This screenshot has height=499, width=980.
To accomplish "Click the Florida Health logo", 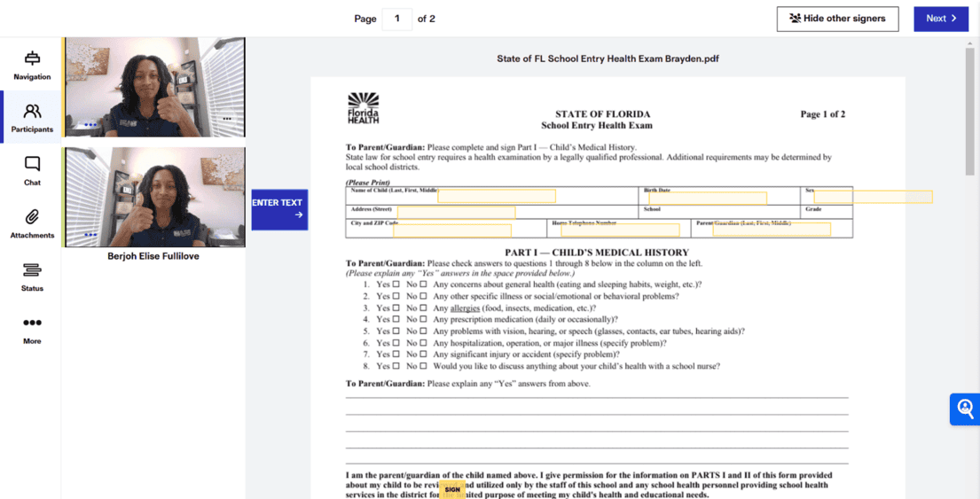I will click(x=363, y=108).
